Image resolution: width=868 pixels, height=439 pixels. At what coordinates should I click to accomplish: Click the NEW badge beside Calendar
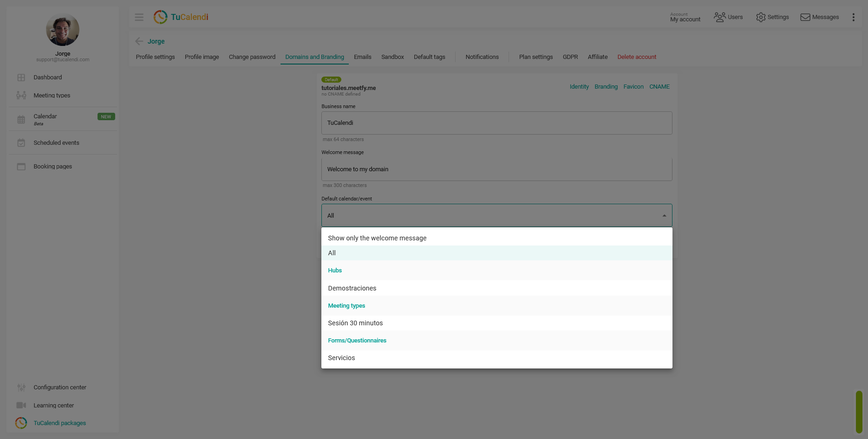tap(106, 117)
